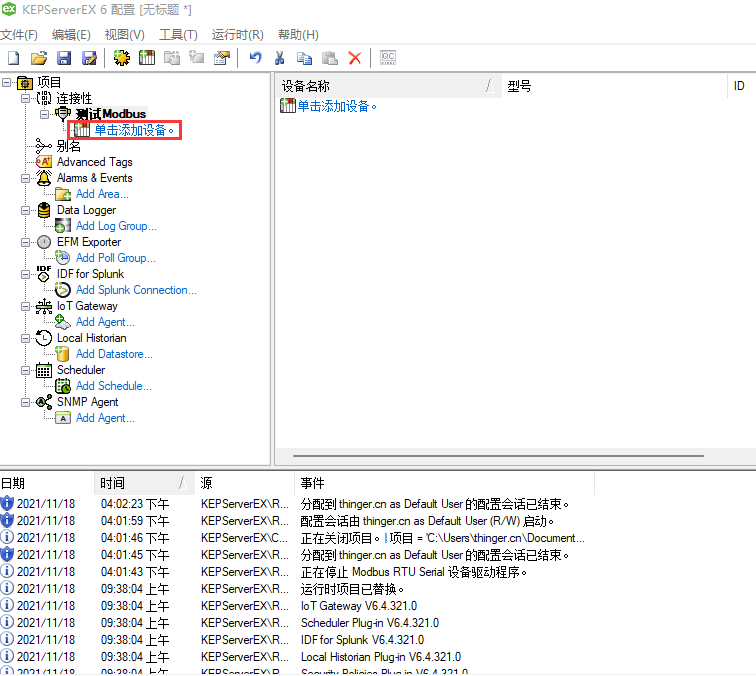Click the Undo arrow in the toolbar
The image size is (756, 676).
click(x=255, y=58)
